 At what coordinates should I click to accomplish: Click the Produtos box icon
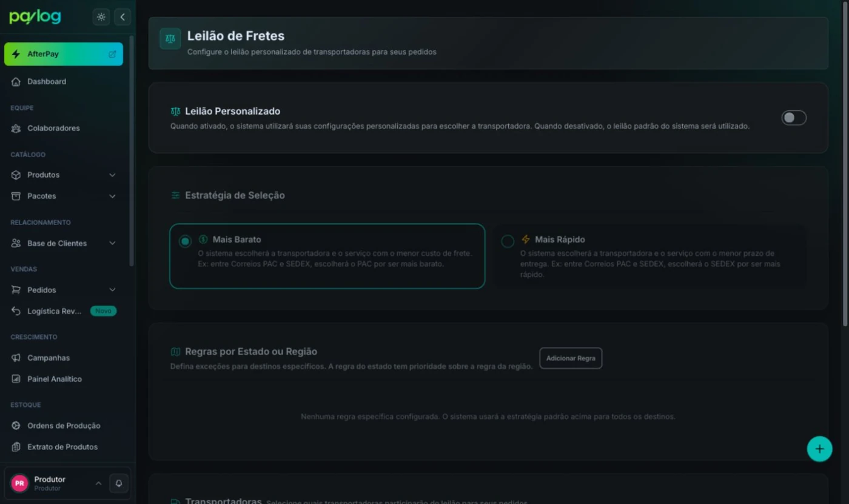coord(16,175)
